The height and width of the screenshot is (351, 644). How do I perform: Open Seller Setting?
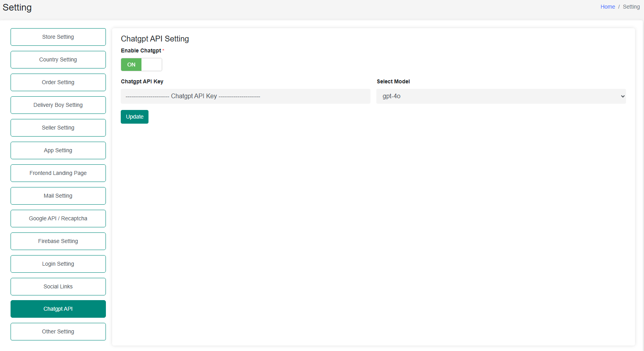58,128
